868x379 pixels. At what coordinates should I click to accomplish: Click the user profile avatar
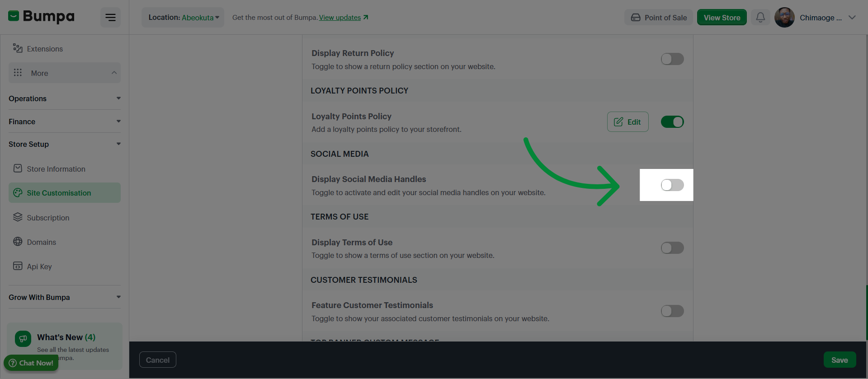tap(784, 18)
